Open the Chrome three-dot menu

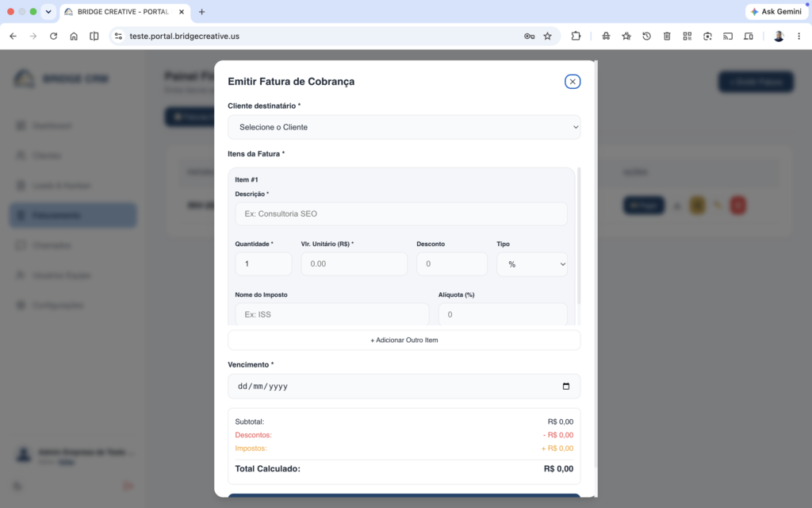pyautogui.click(x=799, y=37)
